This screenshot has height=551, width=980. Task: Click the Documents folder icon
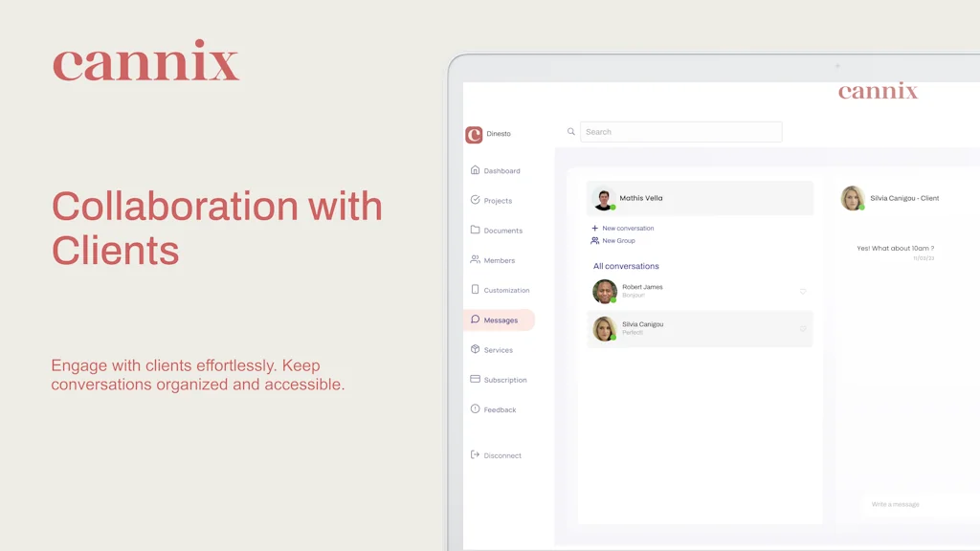[475, 231]
